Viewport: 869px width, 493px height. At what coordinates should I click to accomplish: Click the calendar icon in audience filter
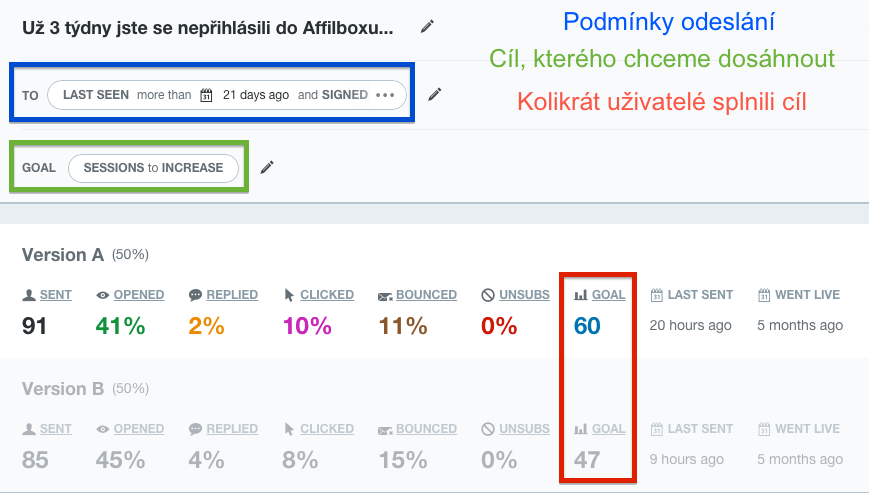point(206,95)
